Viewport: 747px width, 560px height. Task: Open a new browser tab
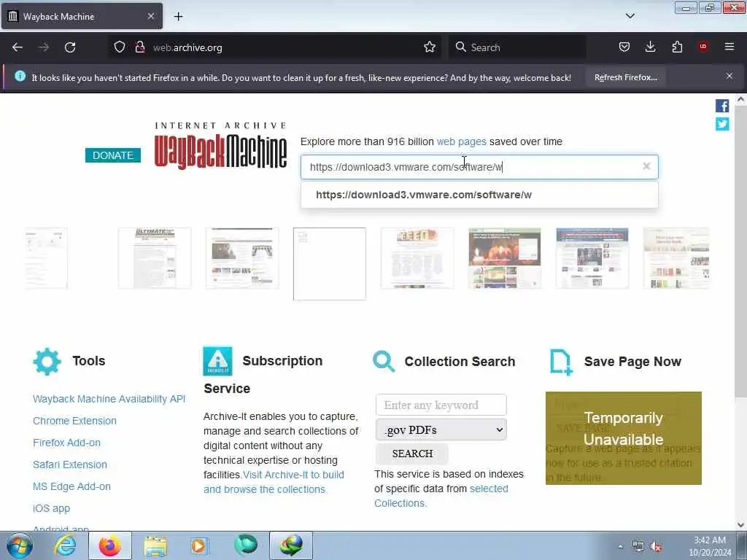pos(178,16)
